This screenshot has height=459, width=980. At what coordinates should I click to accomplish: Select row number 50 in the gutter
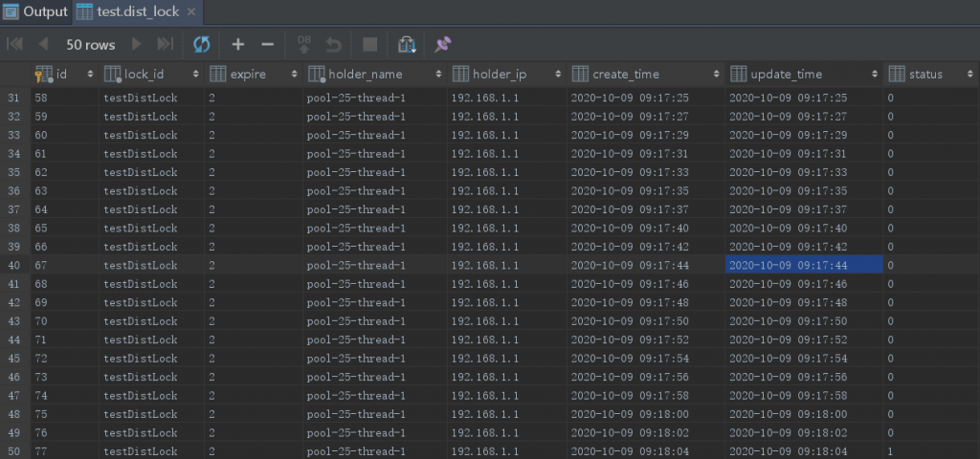point(14,451)
